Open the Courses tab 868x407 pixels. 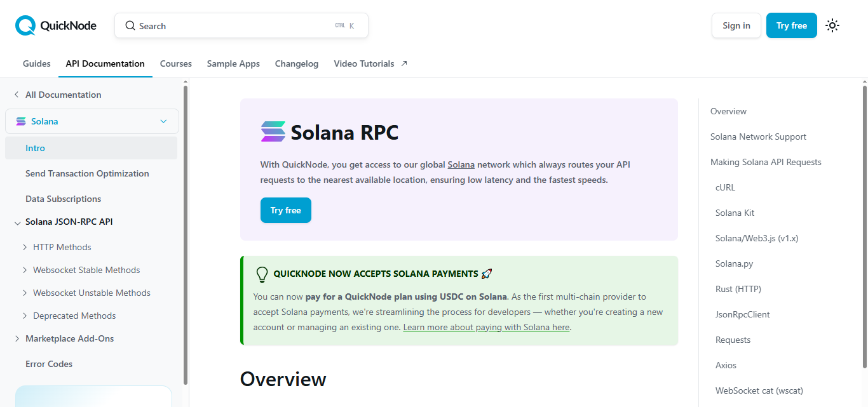(x=176, y=63)
